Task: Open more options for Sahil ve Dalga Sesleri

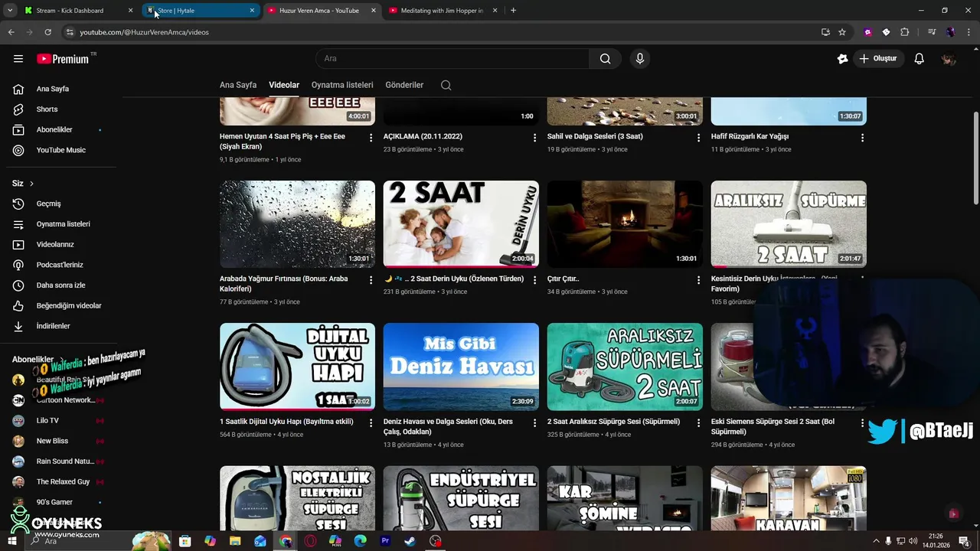Action: pos(698,138)
